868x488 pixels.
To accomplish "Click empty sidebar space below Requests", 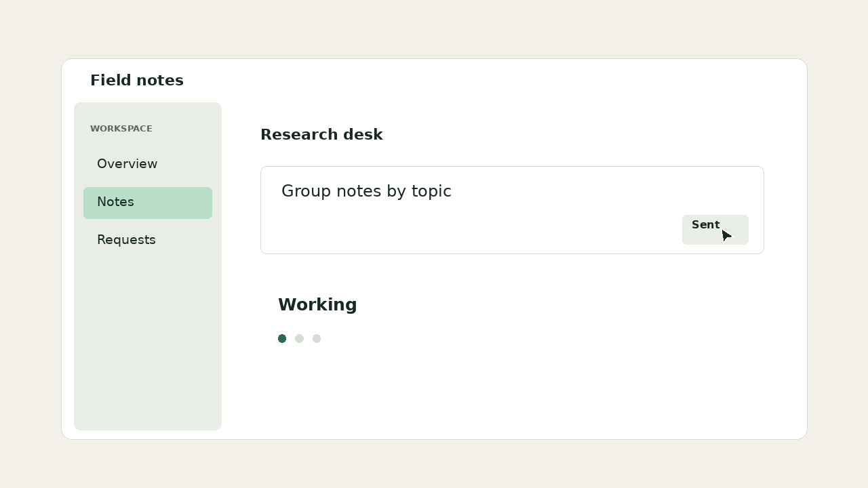I will coord(148,339).
